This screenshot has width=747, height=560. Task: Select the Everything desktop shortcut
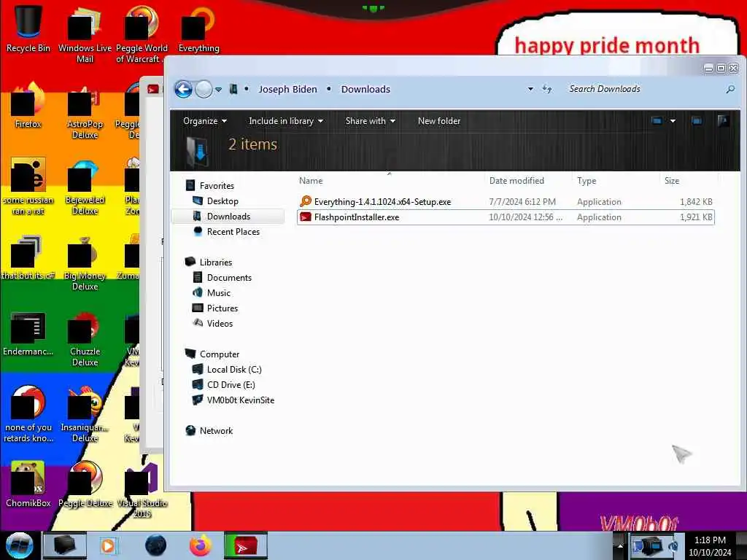pyautogui.click(x=198, y=28)
